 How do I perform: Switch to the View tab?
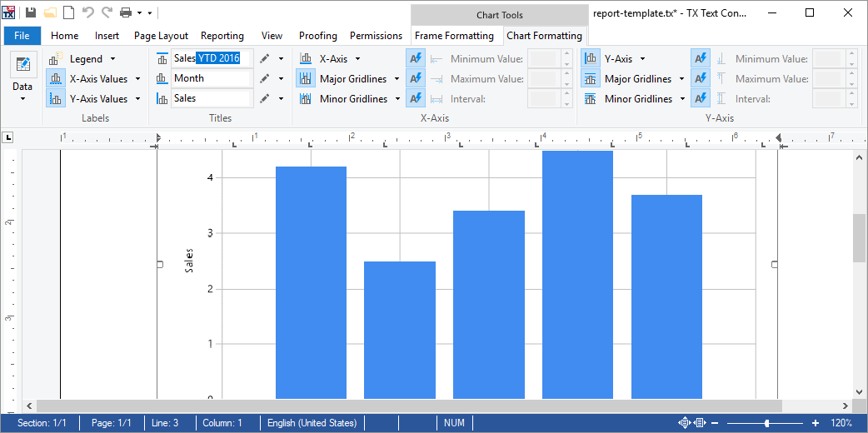click(272, 36)
